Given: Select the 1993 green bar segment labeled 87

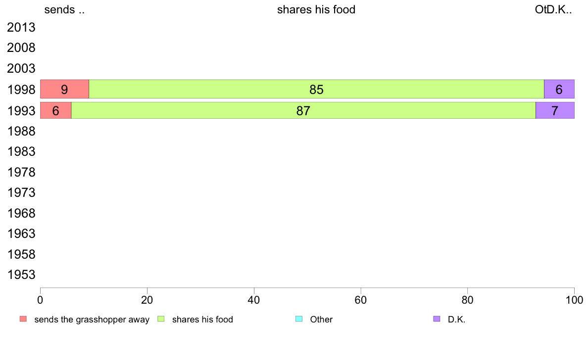Looking at the screenshot, I should 303,111.
